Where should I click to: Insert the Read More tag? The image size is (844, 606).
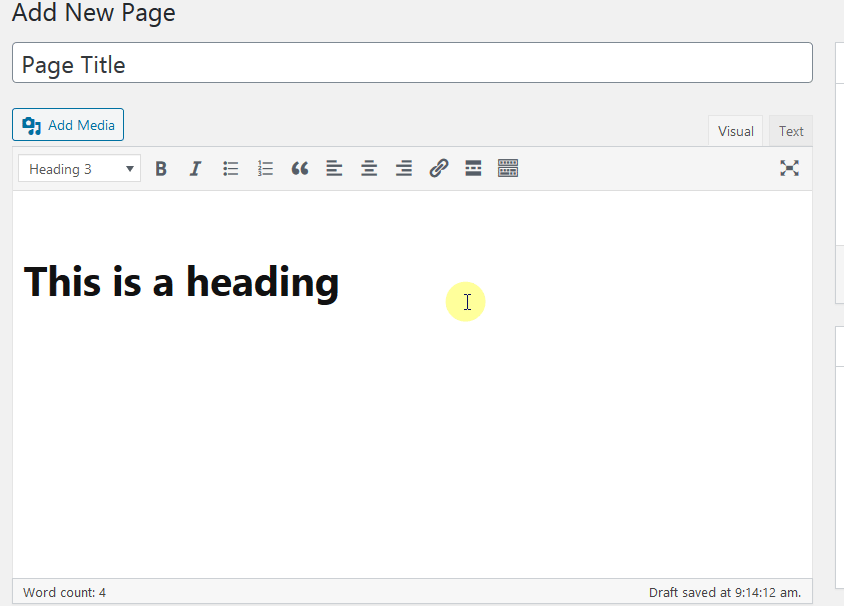tap(473, 168)
